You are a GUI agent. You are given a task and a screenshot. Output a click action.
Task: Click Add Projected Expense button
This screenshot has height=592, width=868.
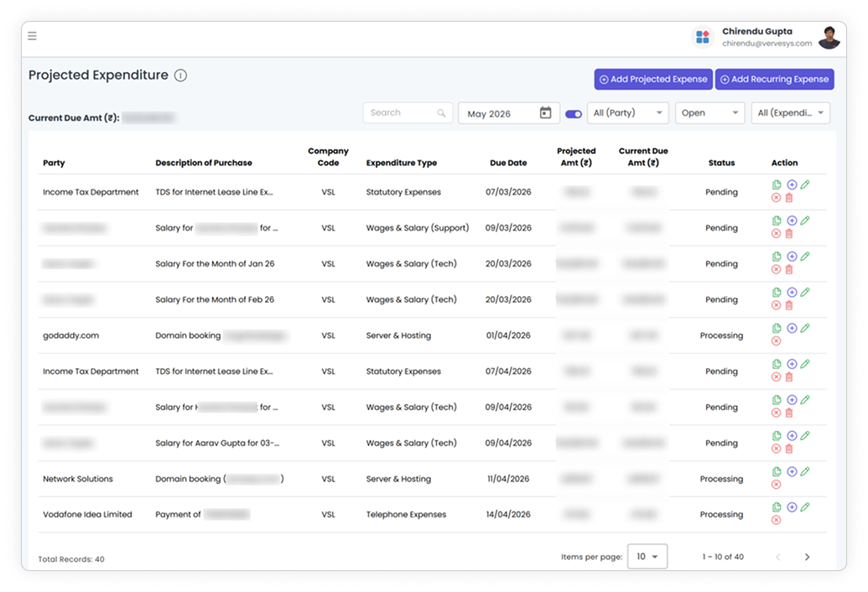(x=653, y=79)
